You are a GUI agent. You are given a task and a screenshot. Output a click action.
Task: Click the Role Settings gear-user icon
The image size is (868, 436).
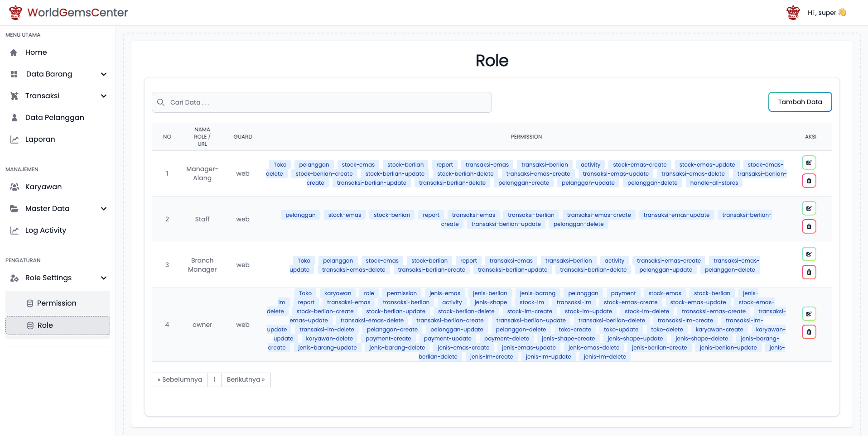[x=14, y=278]
